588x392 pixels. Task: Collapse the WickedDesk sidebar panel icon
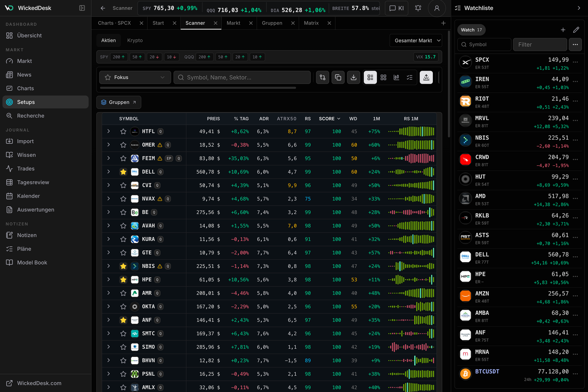click(x=82, y=8)
